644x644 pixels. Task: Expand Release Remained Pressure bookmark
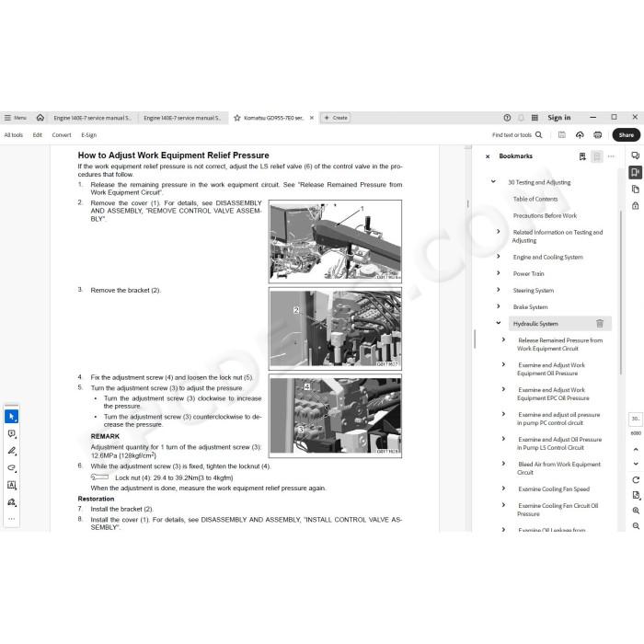coord(503,339)
